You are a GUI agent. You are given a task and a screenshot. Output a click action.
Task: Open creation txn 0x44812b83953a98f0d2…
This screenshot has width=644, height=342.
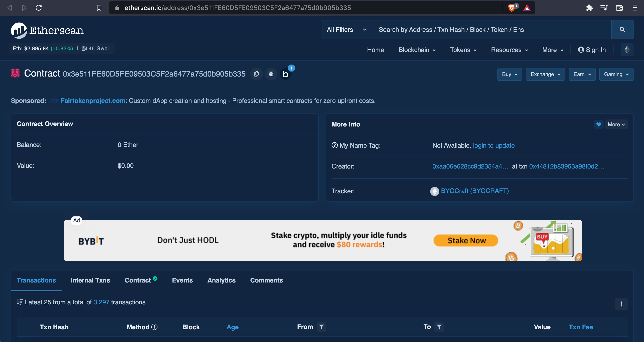pyautogui.click(x=567, y=166)
